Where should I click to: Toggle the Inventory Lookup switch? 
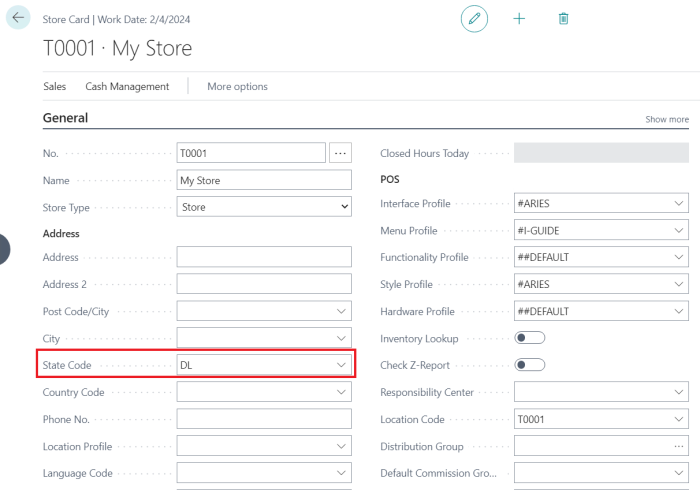tap(529, 339)
